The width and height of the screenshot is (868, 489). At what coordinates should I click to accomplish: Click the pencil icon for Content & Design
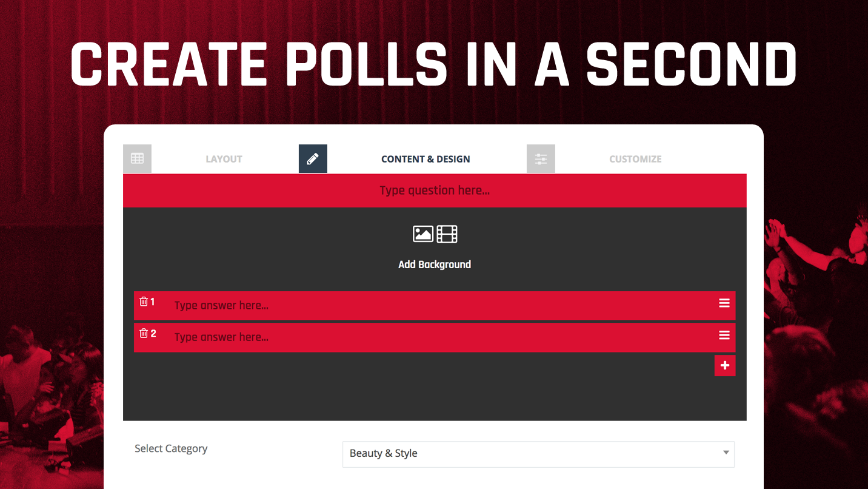(x=313, y=158)
